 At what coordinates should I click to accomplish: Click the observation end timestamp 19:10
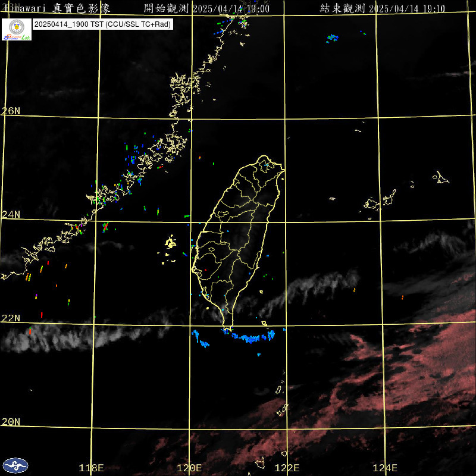tap(385, 8)
